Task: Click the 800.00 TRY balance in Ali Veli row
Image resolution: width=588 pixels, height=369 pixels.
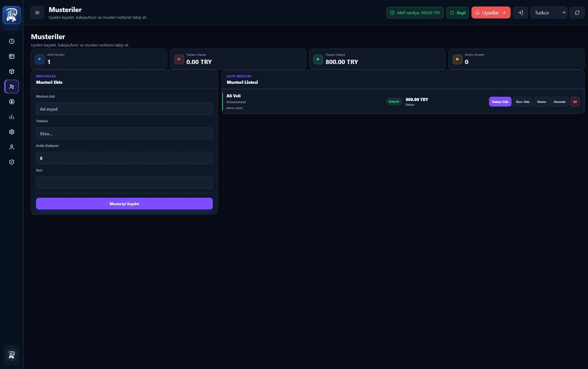Action: pyautogui.click(x=417, y=99)
